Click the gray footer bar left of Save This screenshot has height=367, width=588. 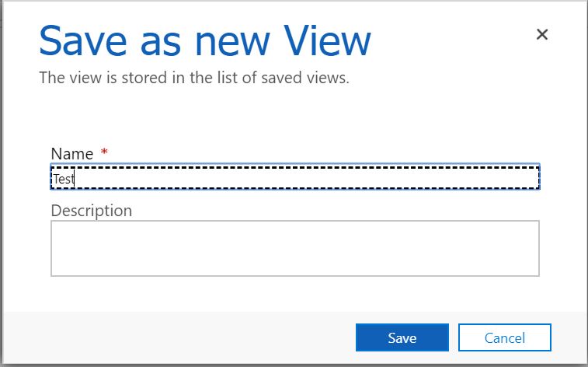(179, 337)
